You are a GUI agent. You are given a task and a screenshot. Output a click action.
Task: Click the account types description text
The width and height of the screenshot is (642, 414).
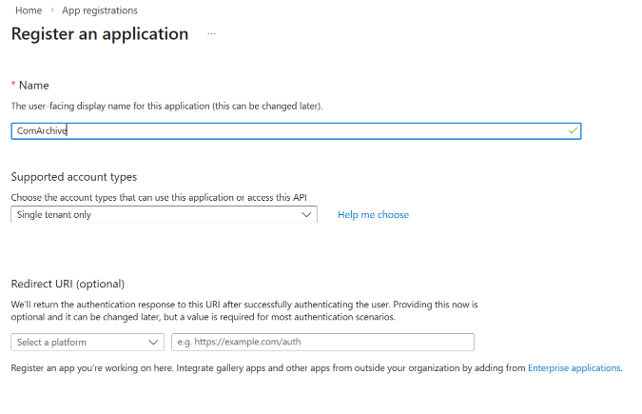pyautogui.click(x=158, y=197)
